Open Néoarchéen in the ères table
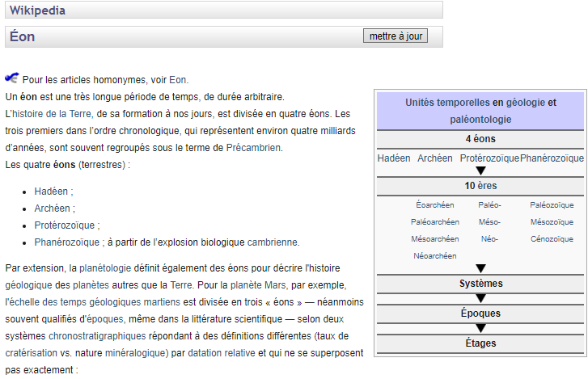The width and height of the screenshot is (588, 379). [434, 255]
